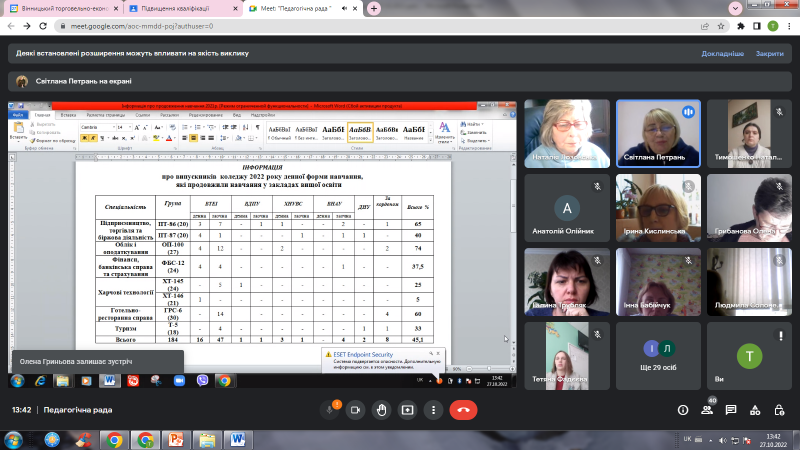Close the Meet 'Педагогічна рада' tab
800x450 pixels.
coord(355,8)
